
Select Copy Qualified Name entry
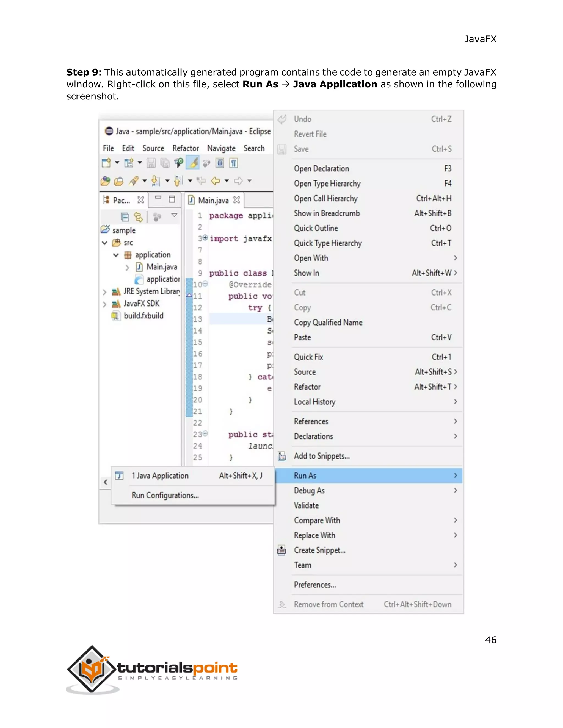[x=369, y=323]
